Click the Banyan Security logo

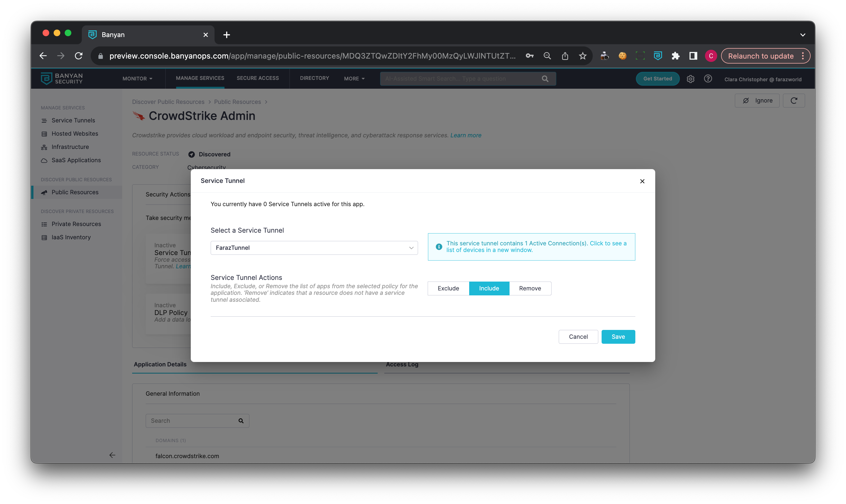pyautogui.click(x=61, y=78)
